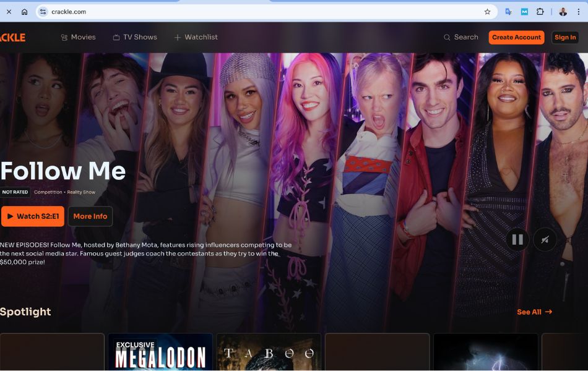Toggle the trailer mute speaker icon
Viewport: 588px width, 371px height.
tap(545, 239)
